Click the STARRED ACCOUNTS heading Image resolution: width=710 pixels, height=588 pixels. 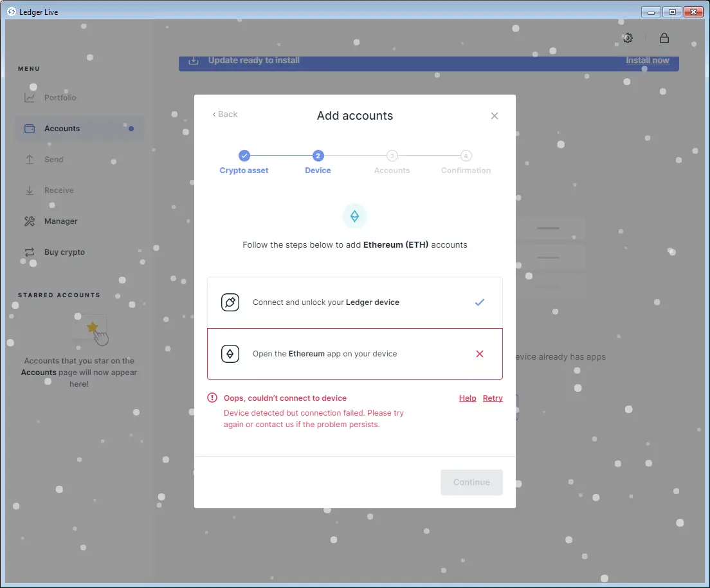tap(59, 295)
